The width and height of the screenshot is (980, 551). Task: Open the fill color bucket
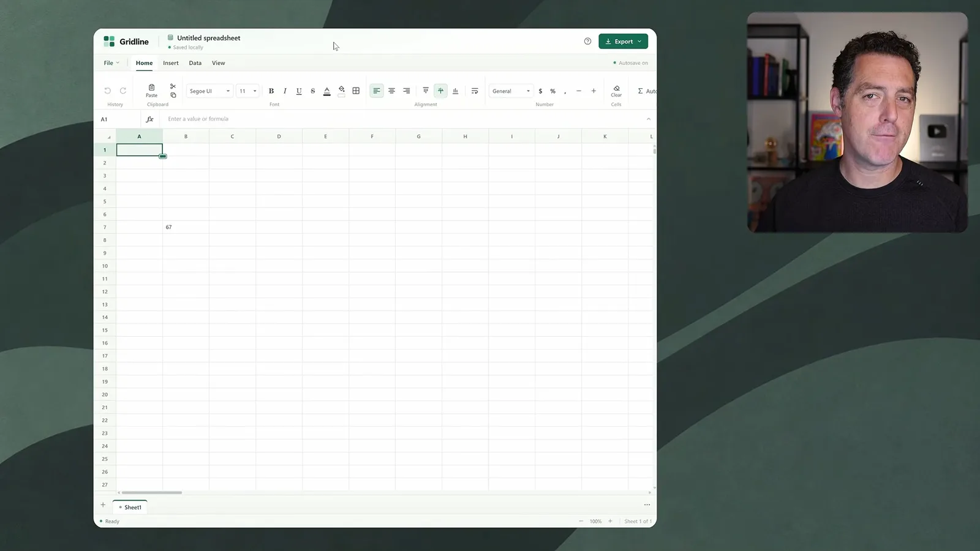coord(342,91)
